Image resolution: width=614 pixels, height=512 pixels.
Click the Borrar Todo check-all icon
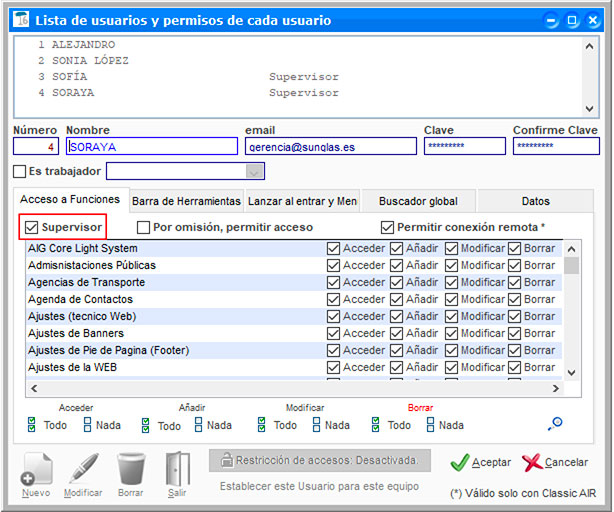[x=376, y=425]
